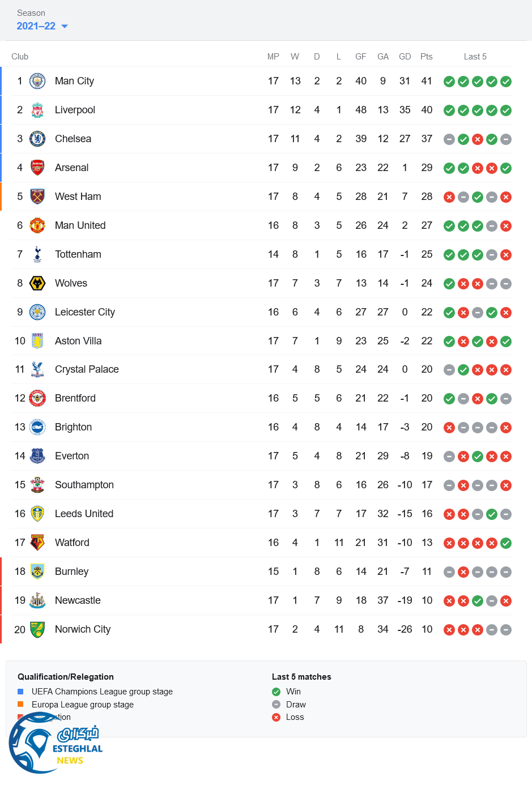Viewport: 532px width, 789px height.
Task: Click the blue Champions League legend swatch
Action: pyautogui.click(x=20, y=692)
